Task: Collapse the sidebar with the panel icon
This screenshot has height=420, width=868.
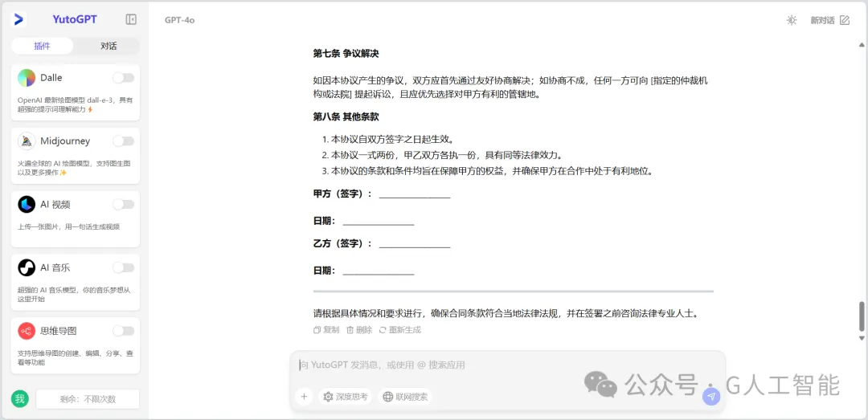Action: (x=131, y=20)
